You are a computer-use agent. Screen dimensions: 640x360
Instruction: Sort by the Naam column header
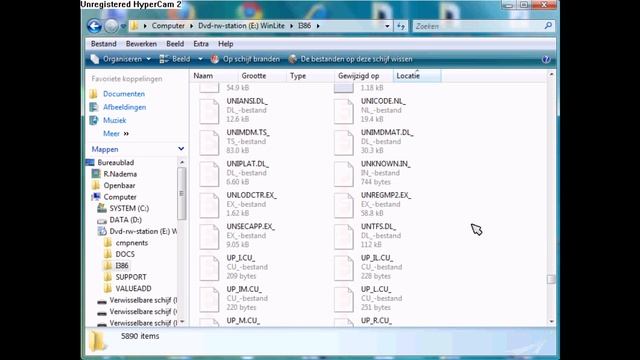click(214, 76)
